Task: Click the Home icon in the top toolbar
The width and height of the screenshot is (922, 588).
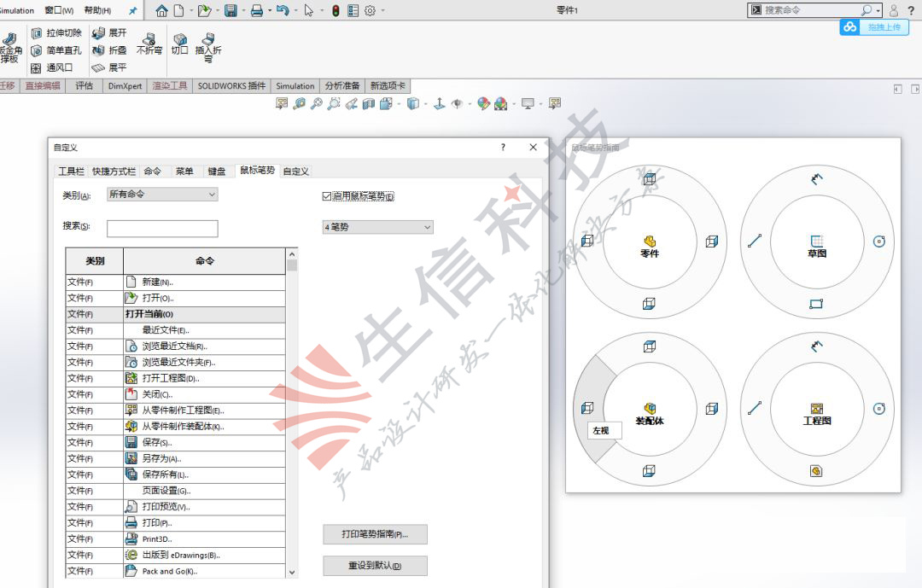Action: [162, 10]
